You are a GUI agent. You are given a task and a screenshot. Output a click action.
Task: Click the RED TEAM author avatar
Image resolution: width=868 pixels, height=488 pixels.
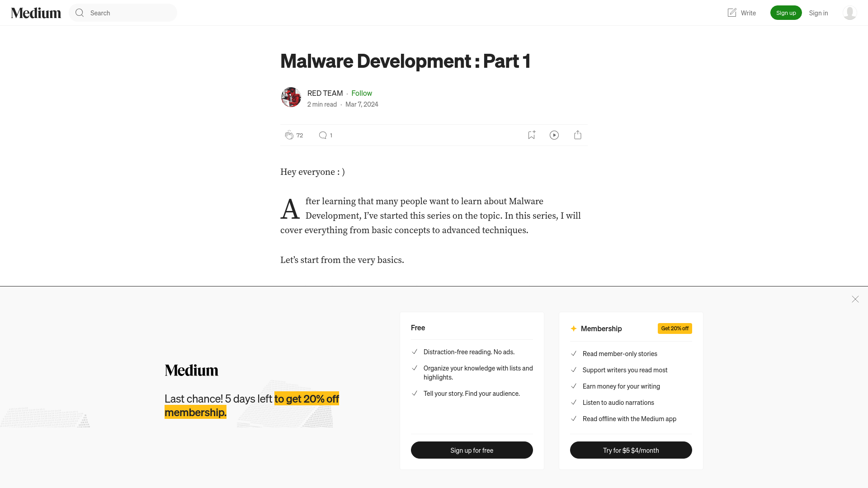point(291,97)
